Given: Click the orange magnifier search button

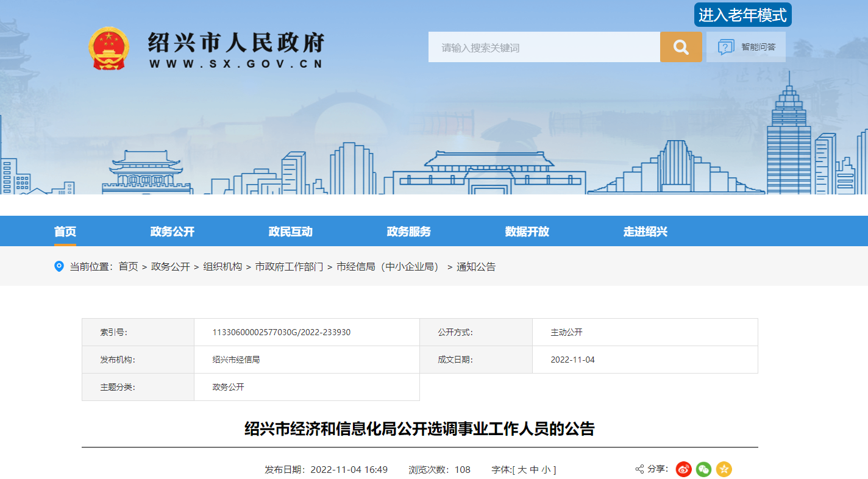Looking at the screenshot, I should pos(681,47).
